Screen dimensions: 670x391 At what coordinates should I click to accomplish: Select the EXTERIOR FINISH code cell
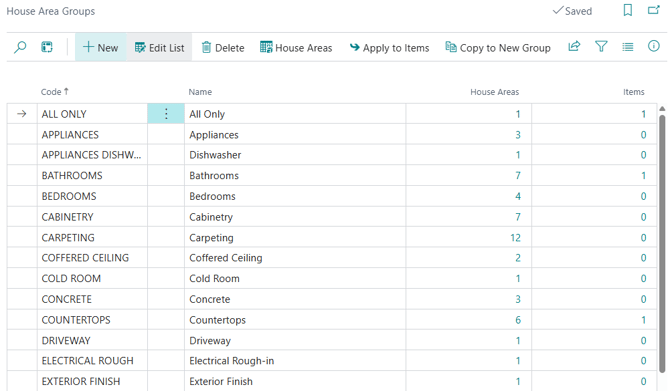[x=92, y=381]
